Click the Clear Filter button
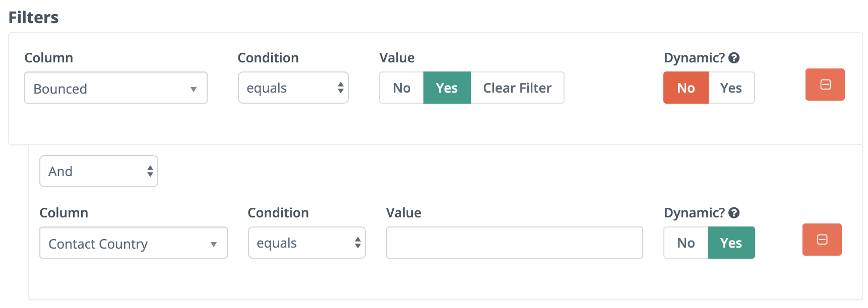This screenshot has width=868, height=308. 517,88
